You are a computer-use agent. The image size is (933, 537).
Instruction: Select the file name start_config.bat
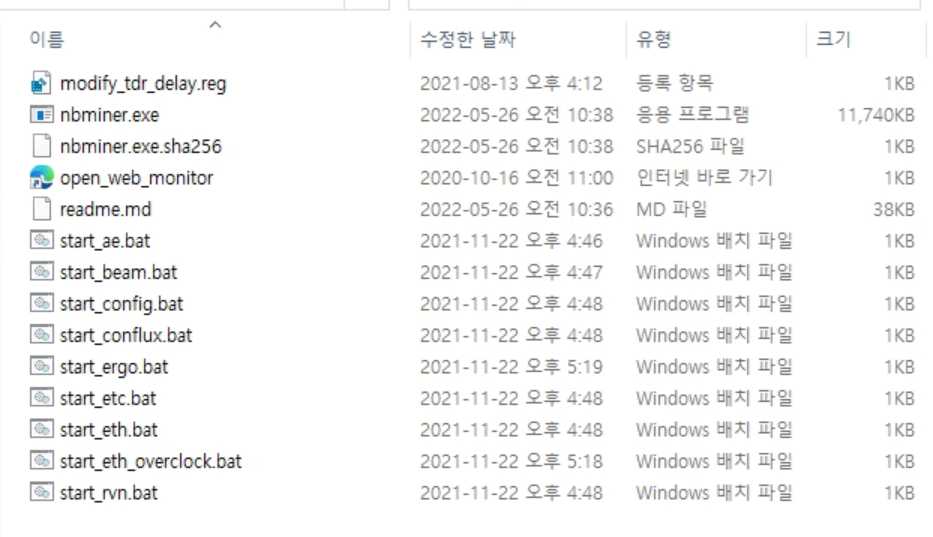[121, 304]
